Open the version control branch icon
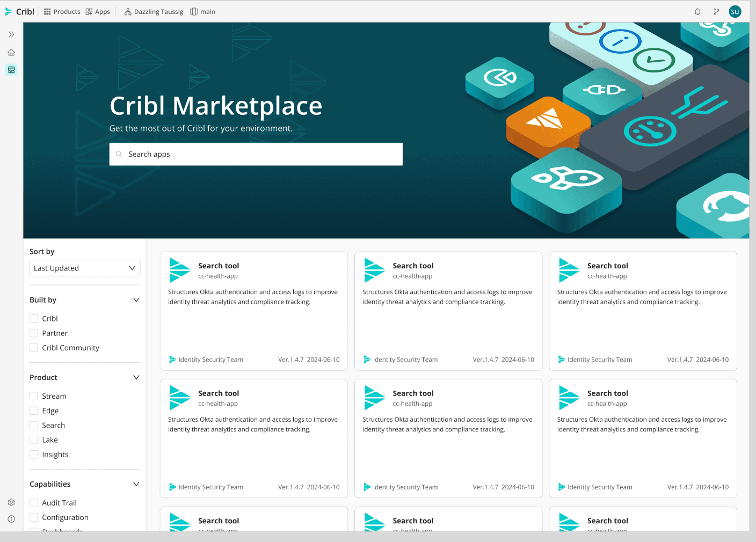The image size is (756, 542). [716, 11]
